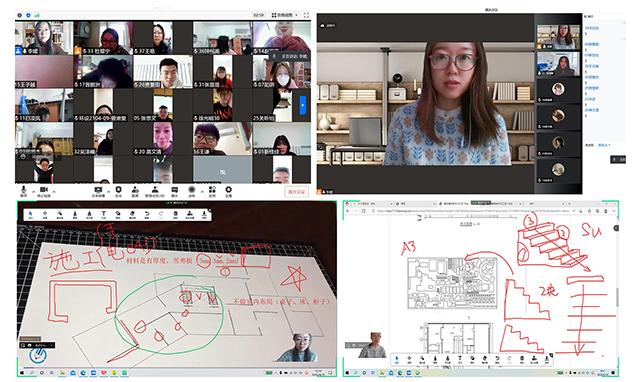Select eraser tool in browser annotation toolbar
The height and width of the screenshot is (382, 640).
pyautogui.click(x=484, y=359)
